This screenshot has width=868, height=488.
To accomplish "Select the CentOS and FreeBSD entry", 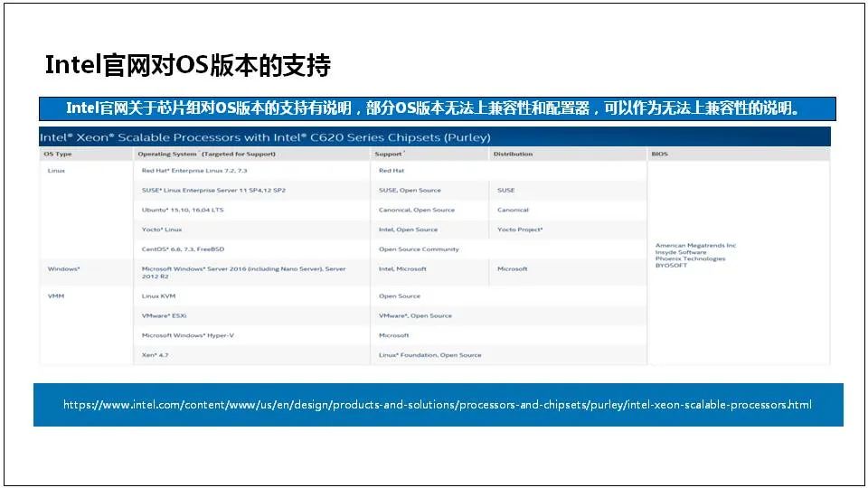I will 184,249.
